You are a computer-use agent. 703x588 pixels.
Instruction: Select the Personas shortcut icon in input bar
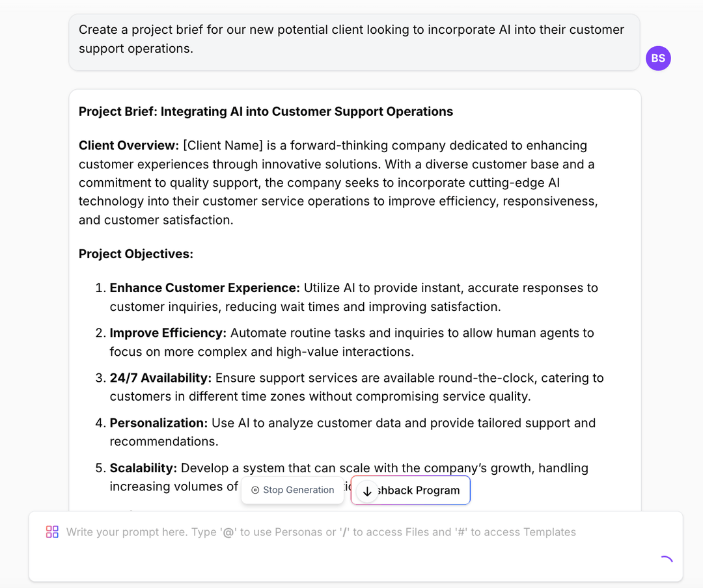point(52,531)
